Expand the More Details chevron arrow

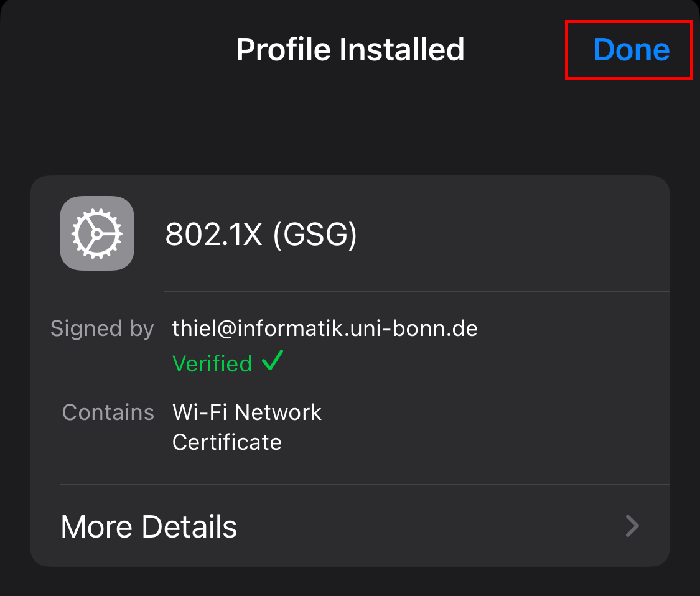click(632, 526)
